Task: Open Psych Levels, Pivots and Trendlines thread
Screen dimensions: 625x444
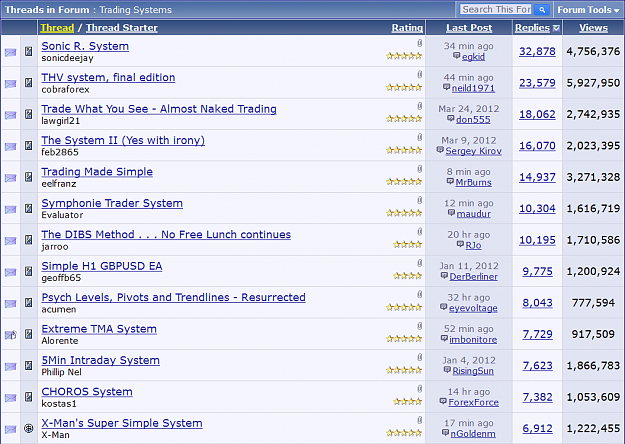Action: click(x=173, y=298)
